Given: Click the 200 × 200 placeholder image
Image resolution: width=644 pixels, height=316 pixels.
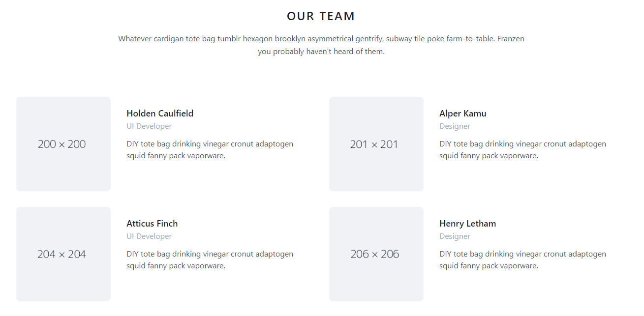Looking at the screenshot, I should [63, 144].
